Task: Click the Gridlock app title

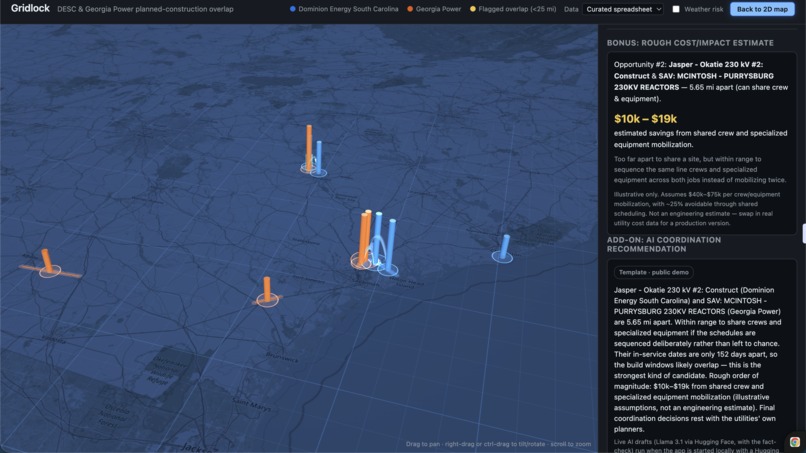Action: tap(30, 8)
